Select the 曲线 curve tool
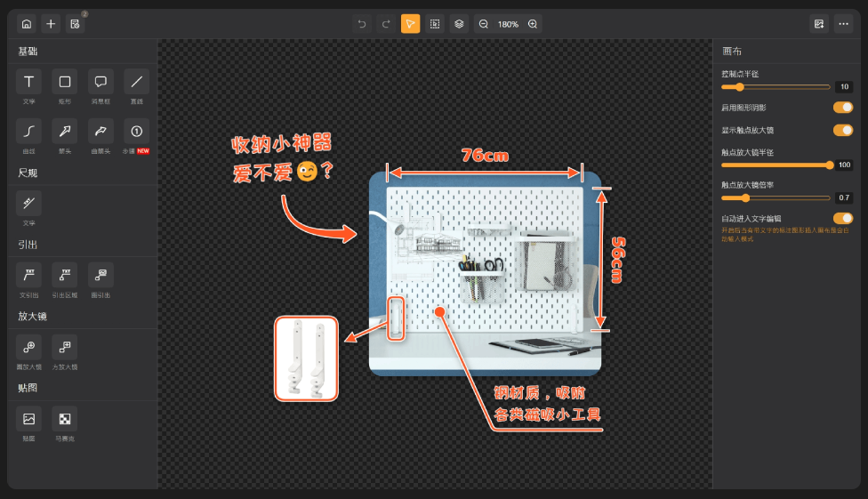This screenshot has height=499, width=868. (28, 132)
